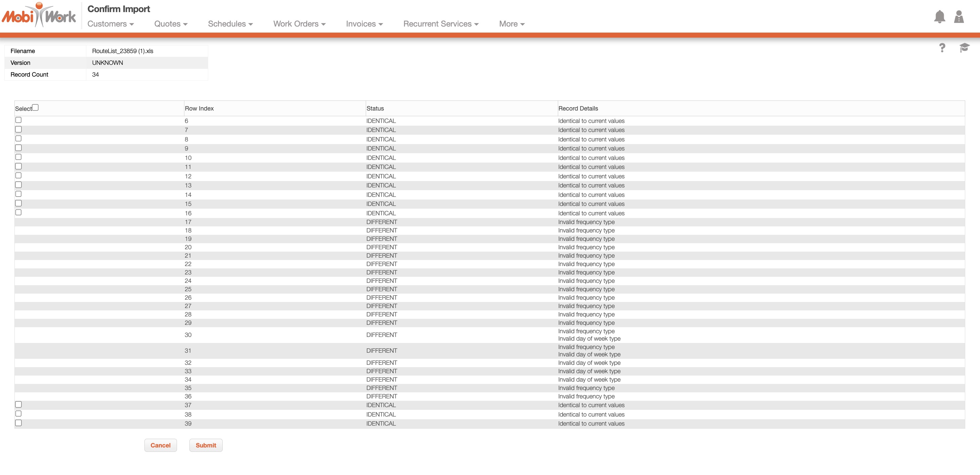Viewport: 980px width, 475px height.
Task: Open the Quotes menu
Action: [x=170, y=24]
